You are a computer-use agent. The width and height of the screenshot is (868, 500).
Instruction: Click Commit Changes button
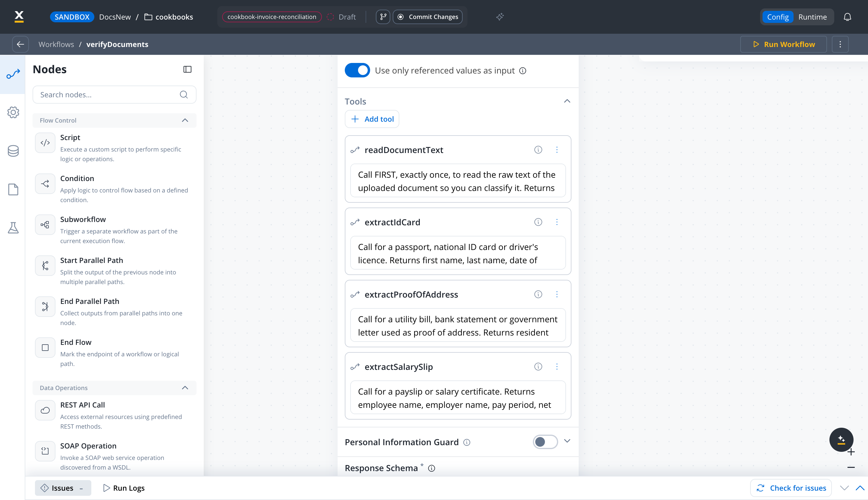tap(427, 17)
